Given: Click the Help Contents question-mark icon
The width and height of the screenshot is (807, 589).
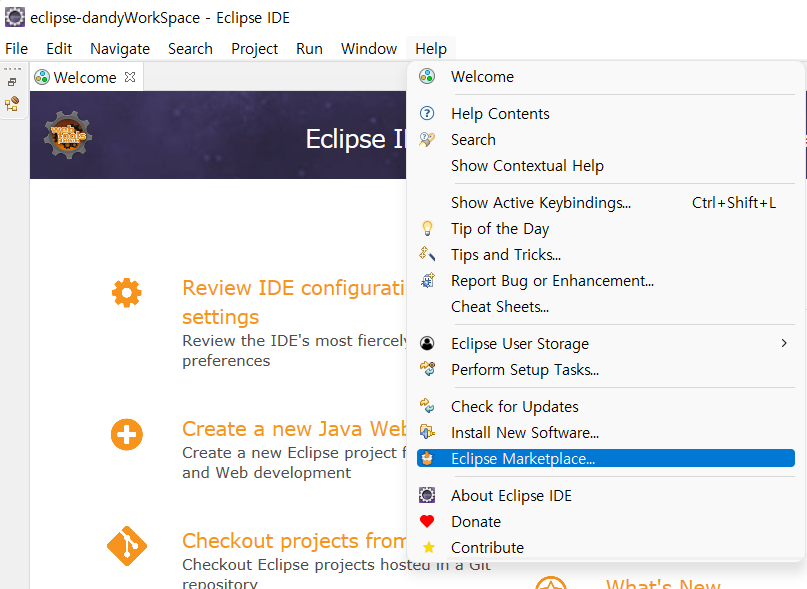Looking at the screenshot, I should tap(427, 113).
